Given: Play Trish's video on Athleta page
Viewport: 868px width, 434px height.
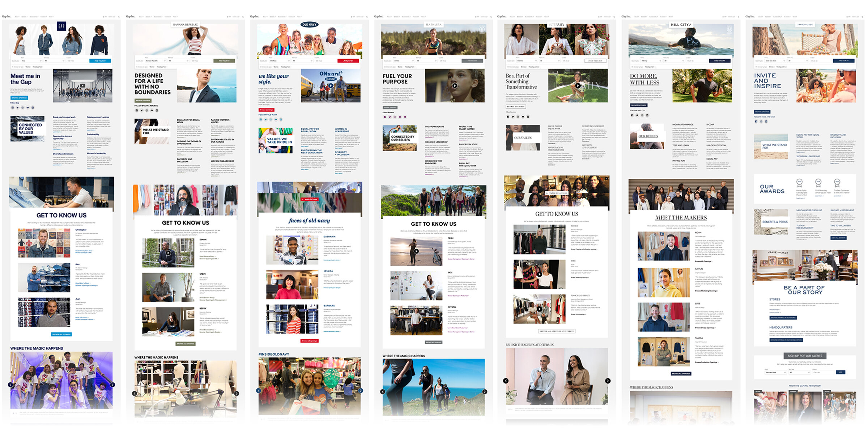Looking at the screenshot, I should pyautogui.click(x=416, y=251).
